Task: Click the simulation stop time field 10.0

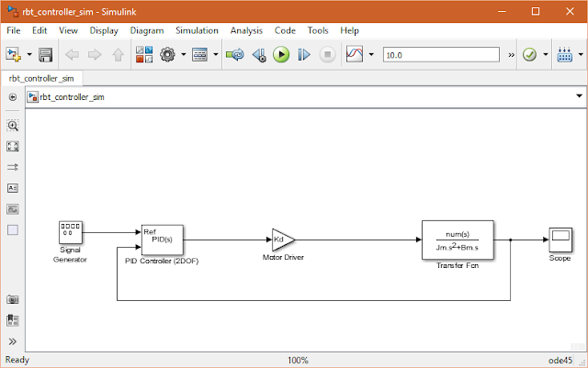Action: (x=441, y=55)
